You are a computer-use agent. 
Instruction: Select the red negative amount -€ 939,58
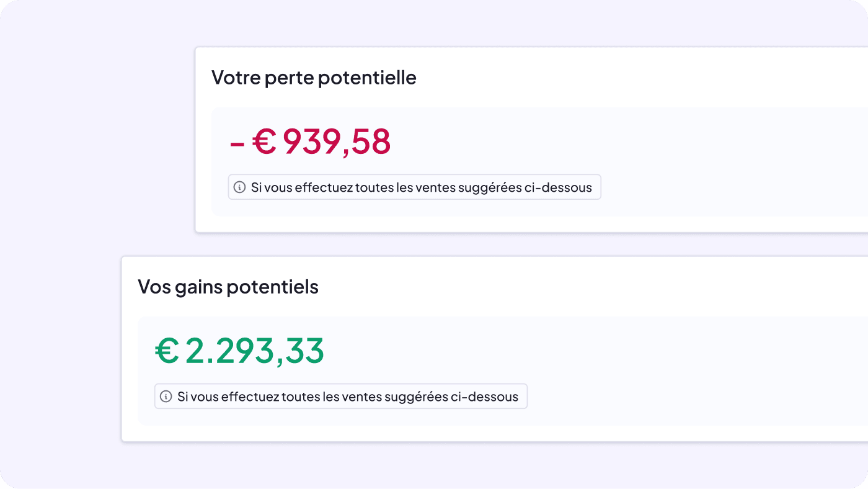point(310,141)
